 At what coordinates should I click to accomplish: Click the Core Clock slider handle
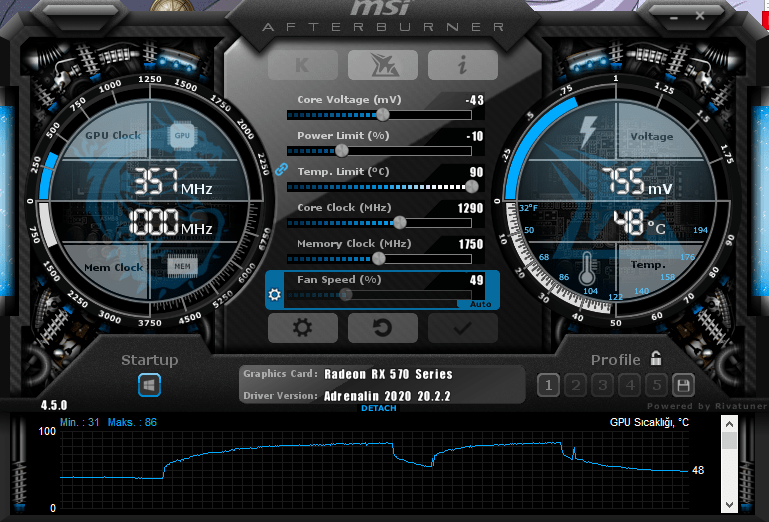click(x=400, y=223)
